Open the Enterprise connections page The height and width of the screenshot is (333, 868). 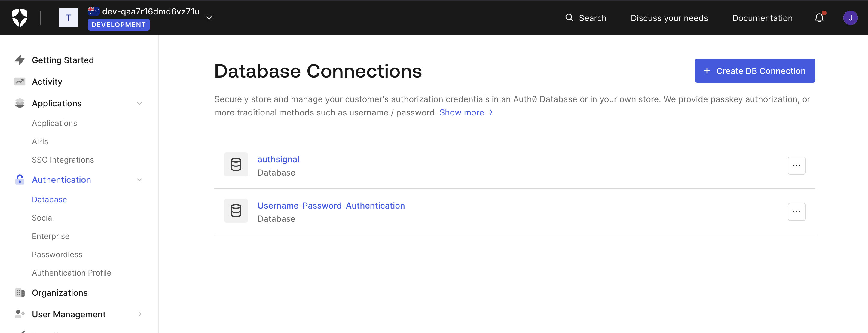click(50, 236)
